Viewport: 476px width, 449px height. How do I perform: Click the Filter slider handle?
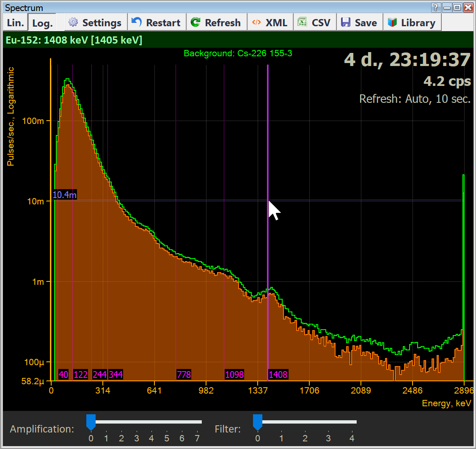pyautogui.click(x=257, y=422)
